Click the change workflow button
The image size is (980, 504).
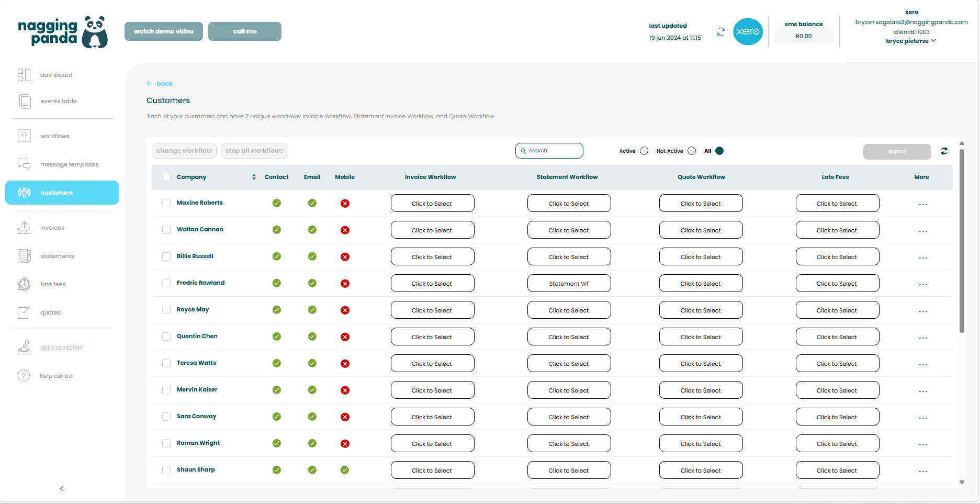point(184,151)
